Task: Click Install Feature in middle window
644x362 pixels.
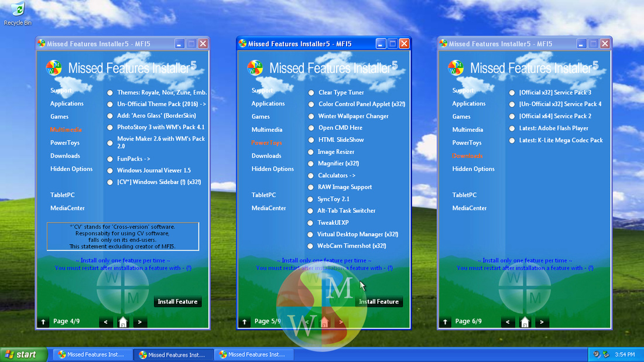Action: [x=379, y=302]
